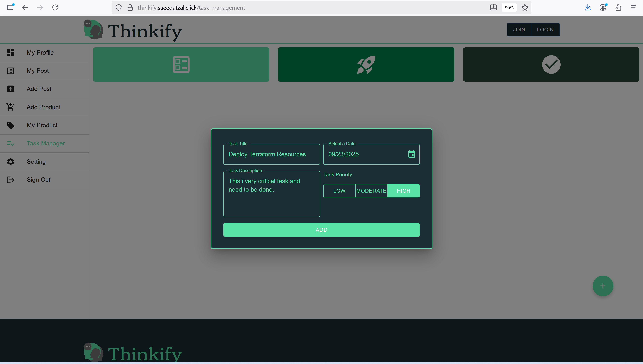
Task: Click the checkmark banner icon
Action: coord(551,64)
